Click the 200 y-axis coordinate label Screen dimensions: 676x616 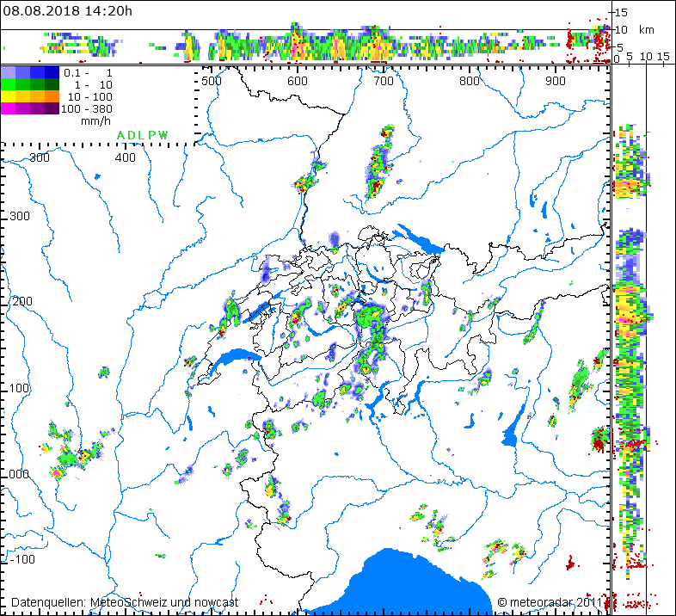[22, 301]
